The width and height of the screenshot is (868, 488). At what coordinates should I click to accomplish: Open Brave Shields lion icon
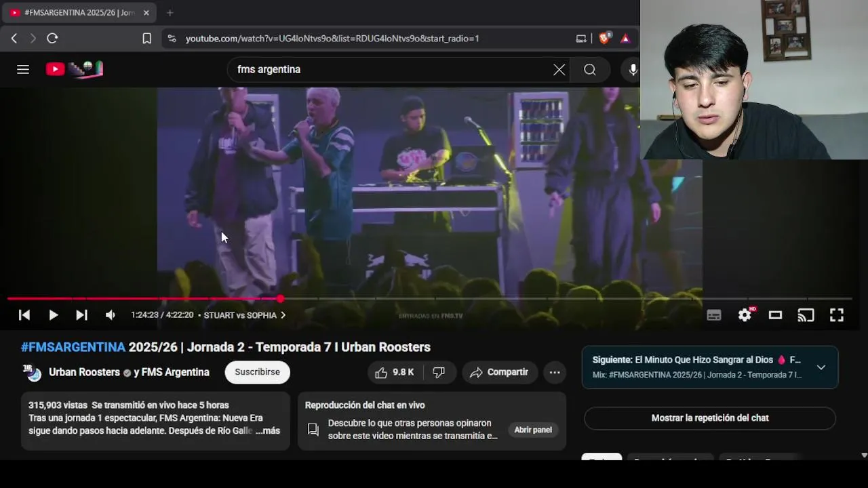click(604, 39)
